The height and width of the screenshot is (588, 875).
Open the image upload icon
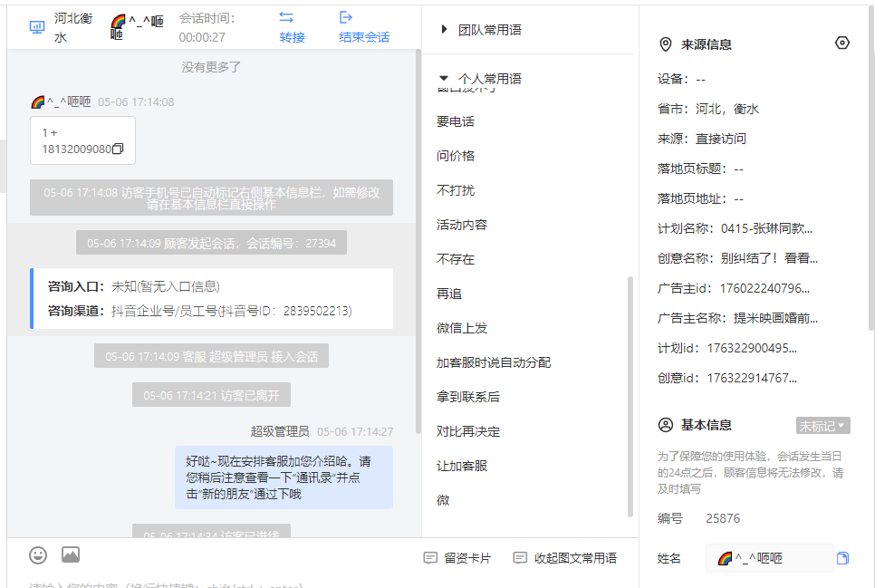tap(71, 554)
